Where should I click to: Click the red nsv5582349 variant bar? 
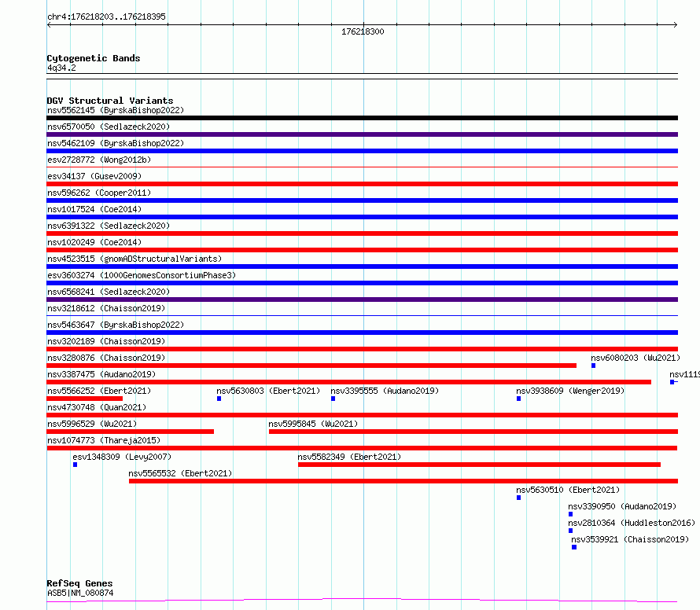[479, 465]
